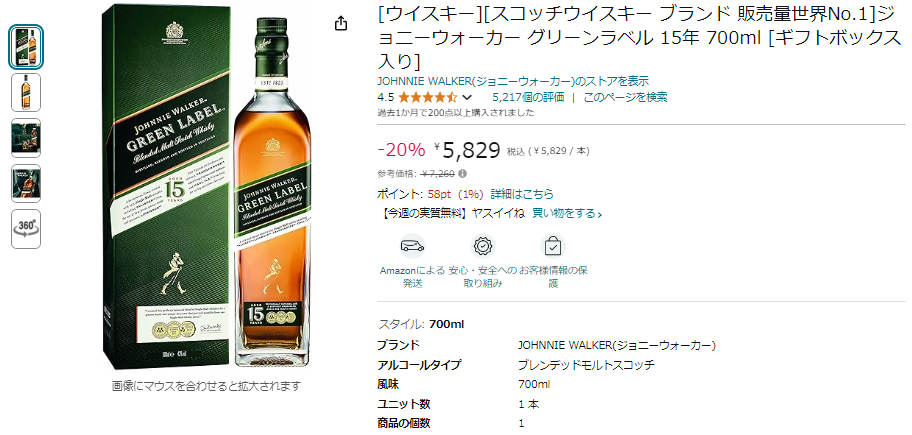The height and width of the screenshot is (435, 912).
Task: Open the 360 degree view icon
Action: (26, 229)
